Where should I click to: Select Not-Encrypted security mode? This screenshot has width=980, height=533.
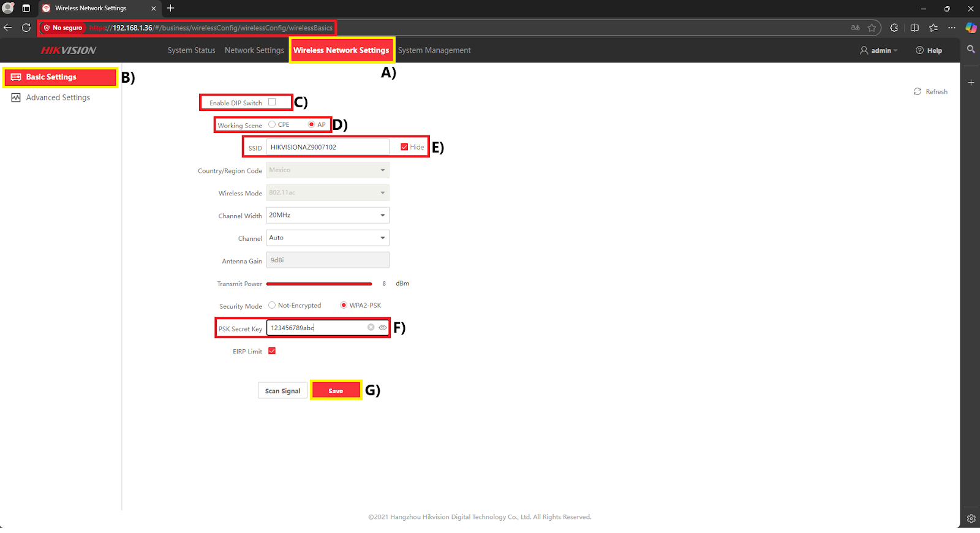coord(272,305)
